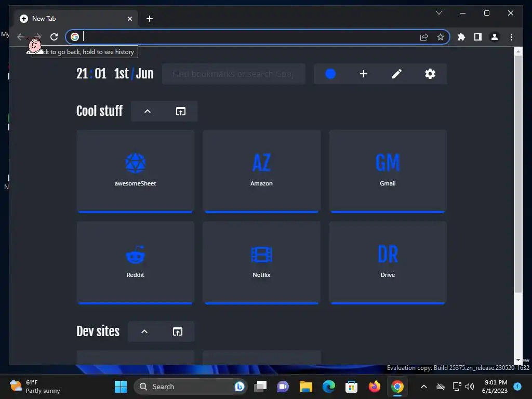Open the Gmail bookmark tile
The height and width of the screenshot is (399, 532).
click(x=388, y=171)
